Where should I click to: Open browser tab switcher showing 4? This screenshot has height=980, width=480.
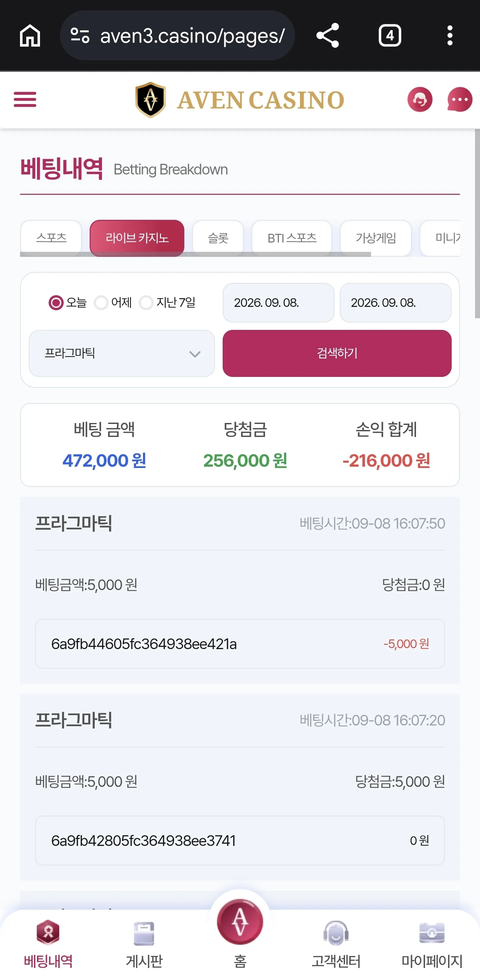pos(390,35)
